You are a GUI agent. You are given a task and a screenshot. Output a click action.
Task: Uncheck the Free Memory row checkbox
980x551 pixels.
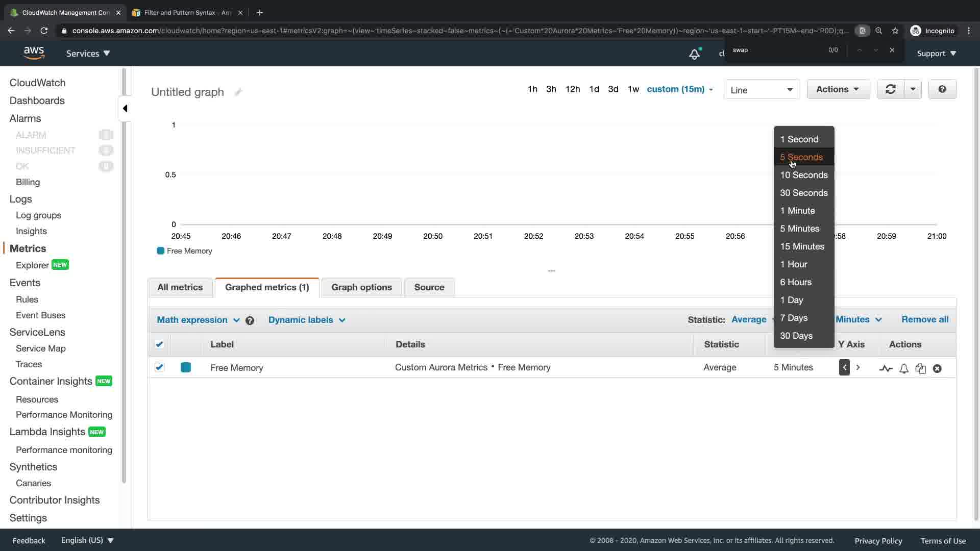[159, 367]
